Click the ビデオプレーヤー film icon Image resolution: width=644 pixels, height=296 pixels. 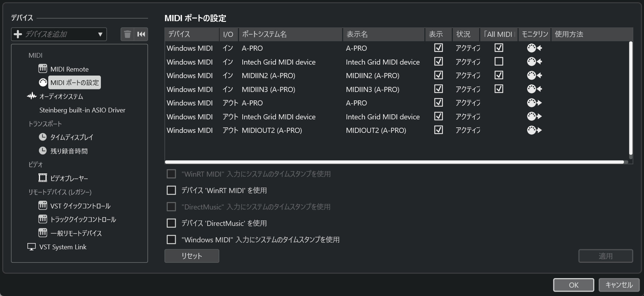click(43, 178)
